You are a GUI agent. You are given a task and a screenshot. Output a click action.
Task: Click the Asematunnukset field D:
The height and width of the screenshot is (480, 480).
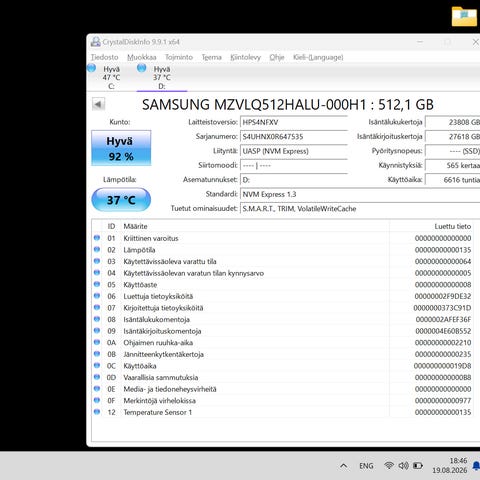294,180
